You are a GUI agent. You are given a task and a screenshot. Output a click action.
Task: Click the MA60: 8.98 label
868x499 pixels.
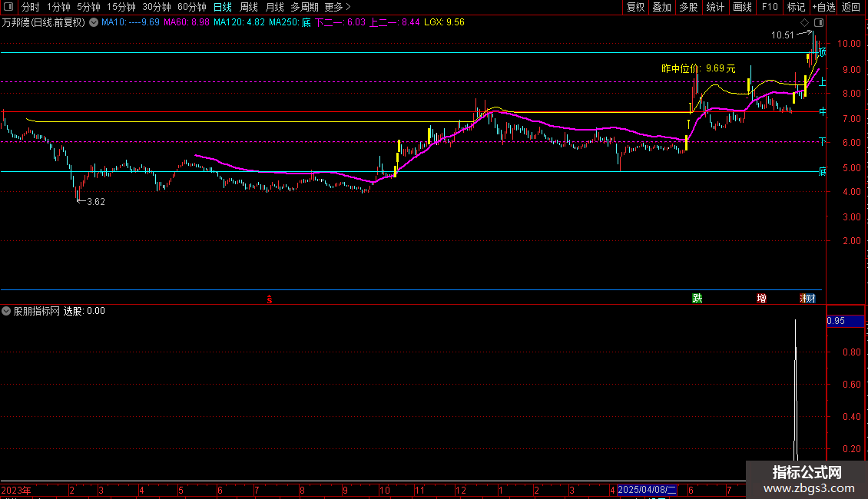coord(187,22)
